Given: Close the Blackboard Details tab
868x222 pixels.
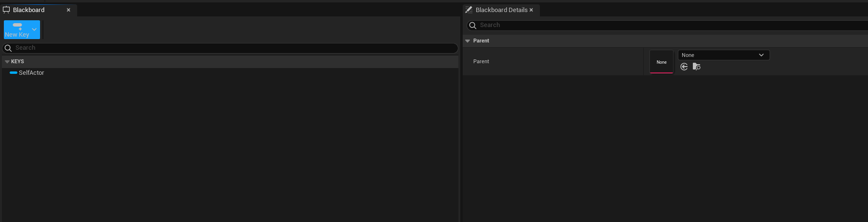Looking at the screenshot, I should (x=531, y=10).
